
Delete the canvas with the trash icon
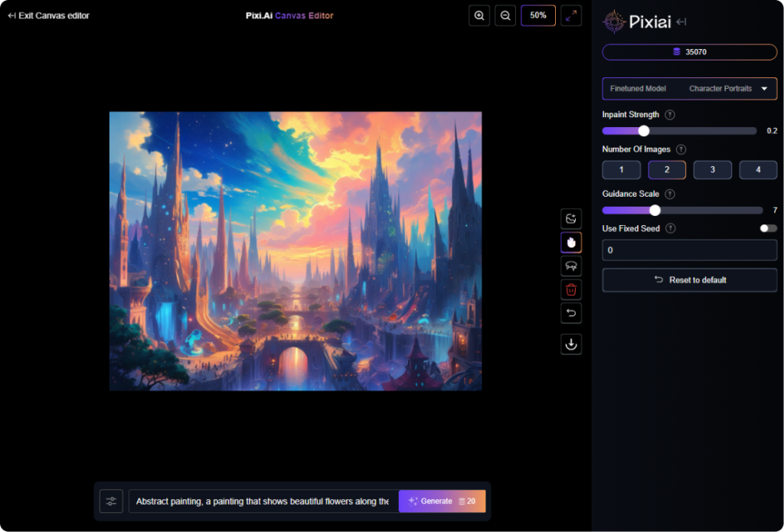[x=570, y=289]
